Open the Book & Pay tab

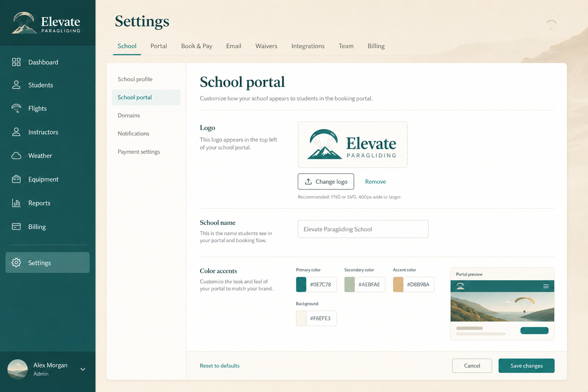(196, 46)
